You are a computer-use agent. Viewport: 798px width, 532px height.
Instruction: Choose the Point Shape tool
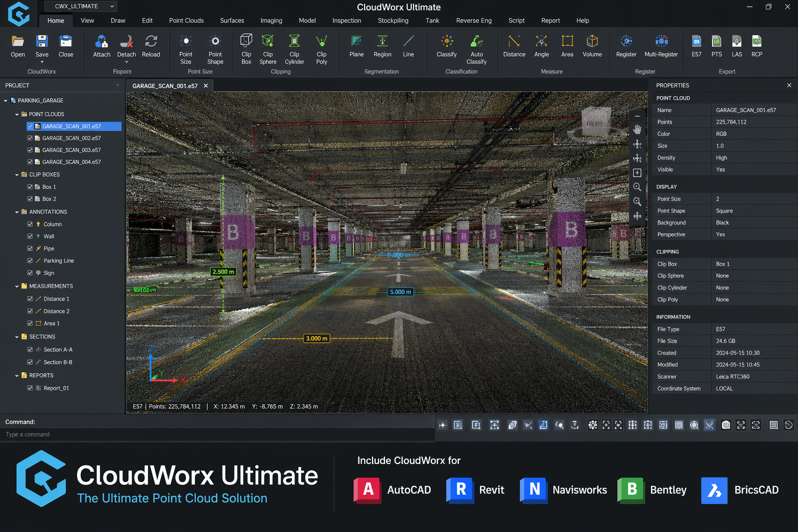(x=215, y=50)
